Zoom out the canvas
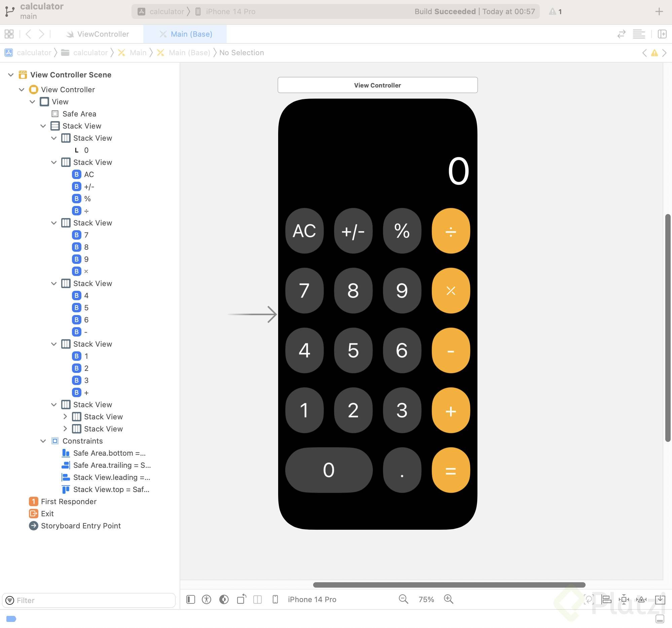Screen dimensions: 672x628 tap(403, 599)
